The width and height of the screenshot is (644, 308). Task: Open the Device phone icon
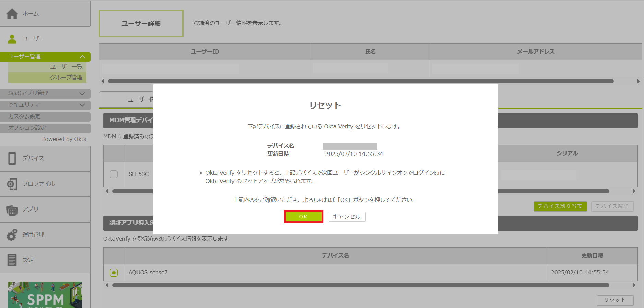click(x=12, y=159)
